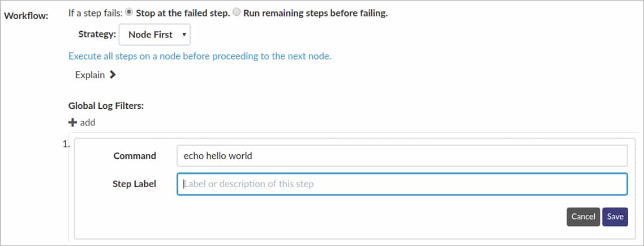The image size is (644, 246).
Task: Click the Explain text label
Action: coord(90,75)
